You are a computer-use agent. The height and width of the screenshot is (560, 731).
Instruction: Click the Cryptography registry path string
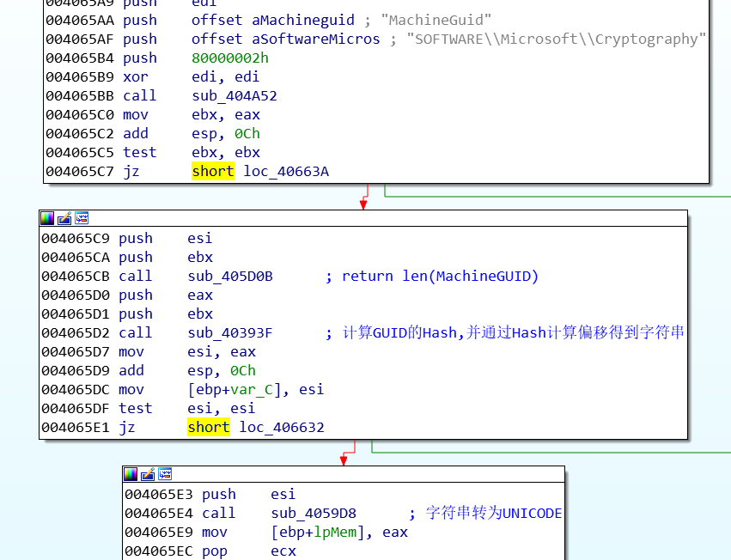[556, 40]
